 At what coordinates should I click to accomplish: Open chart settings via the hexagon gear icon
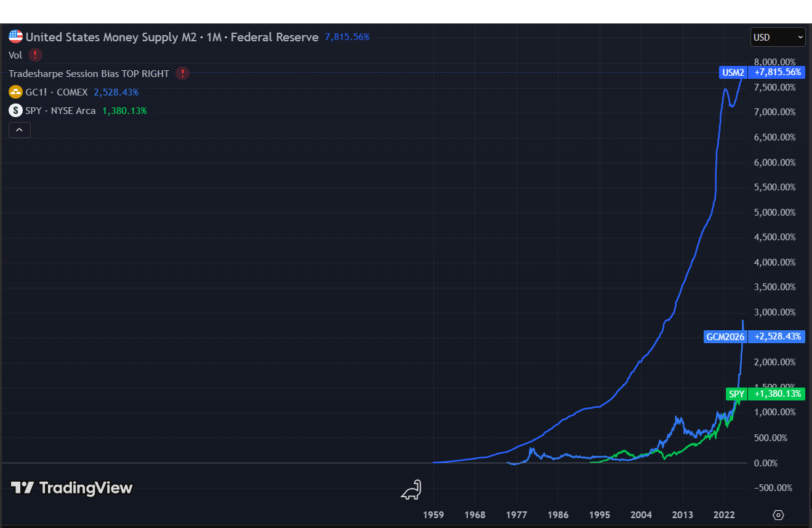coord(778,514)
